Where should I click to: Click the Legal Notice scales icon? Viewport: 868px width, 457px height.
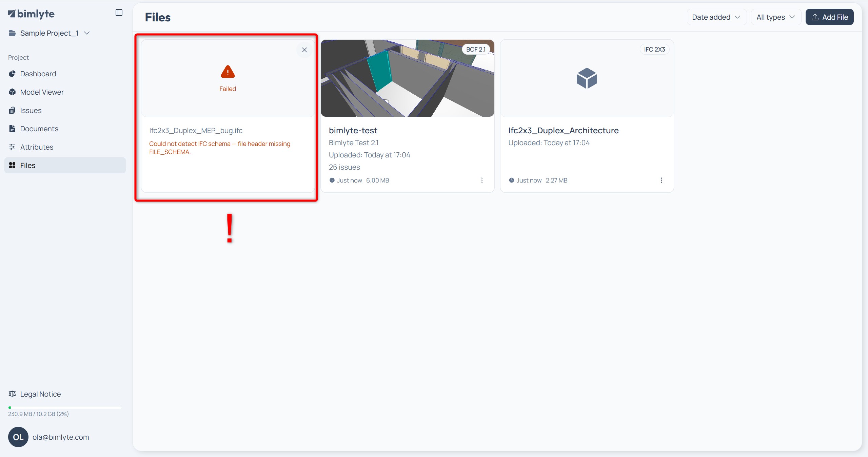click(12, 394)
